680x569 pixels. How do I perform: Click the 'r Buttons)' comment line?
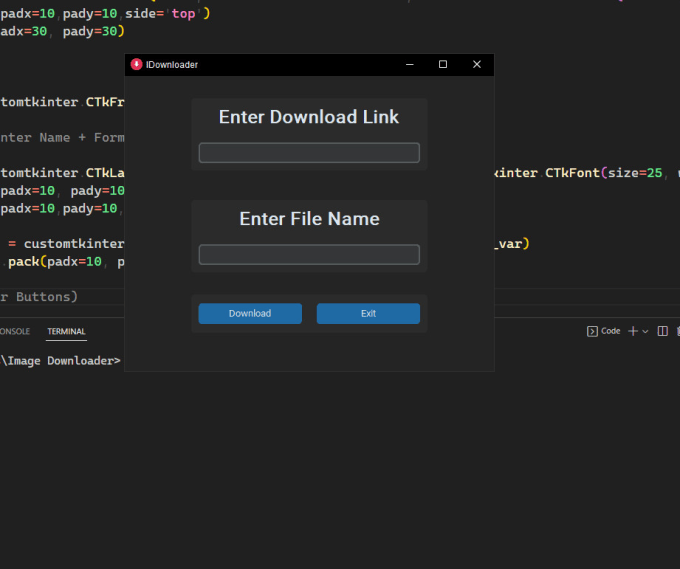coord(39,297)
